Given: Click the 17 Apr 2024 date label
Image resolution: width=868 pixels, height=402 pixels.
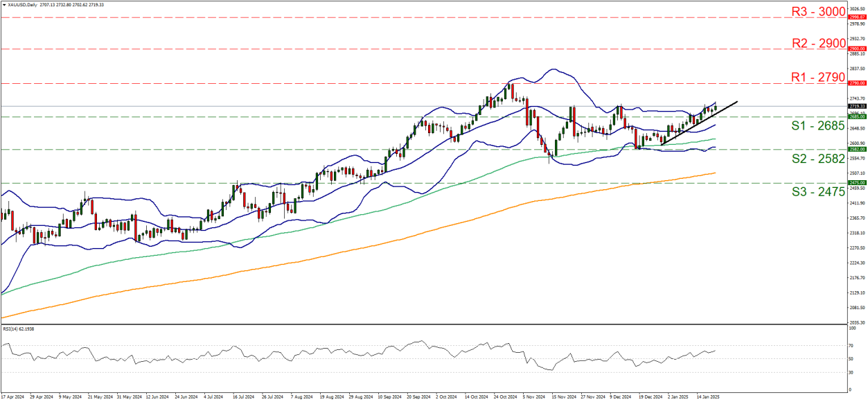Looking at the screenshot, I should click(x=12, y=398).
